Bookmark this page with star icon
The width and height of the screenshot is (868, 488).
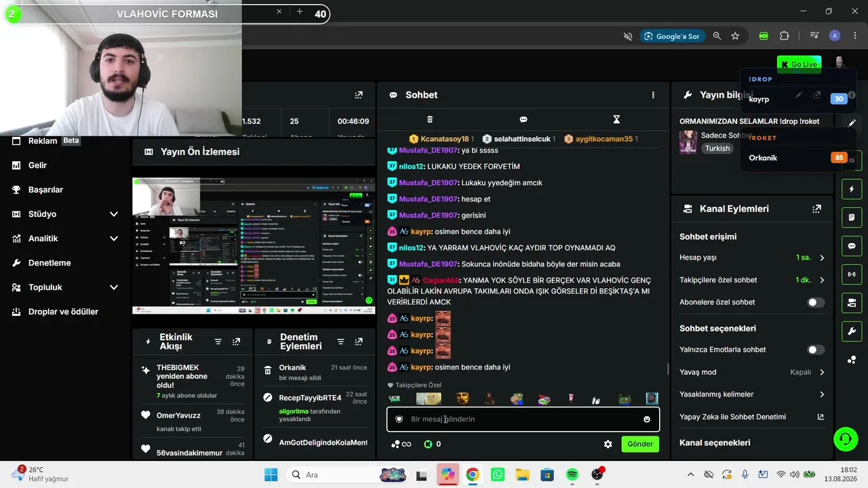[x=735, y=36]
